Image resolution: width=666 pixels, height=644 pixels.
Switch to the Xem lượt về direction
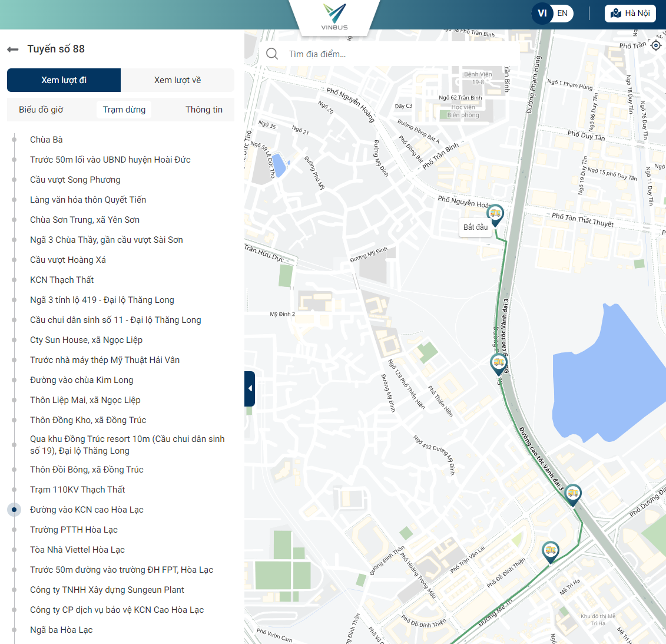(178, 80)
